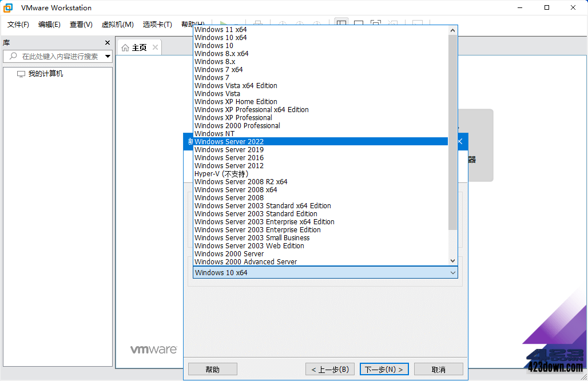Open the search scope dropdown in the library panel
Screen dimensions: 588x381
pos(106,56)
